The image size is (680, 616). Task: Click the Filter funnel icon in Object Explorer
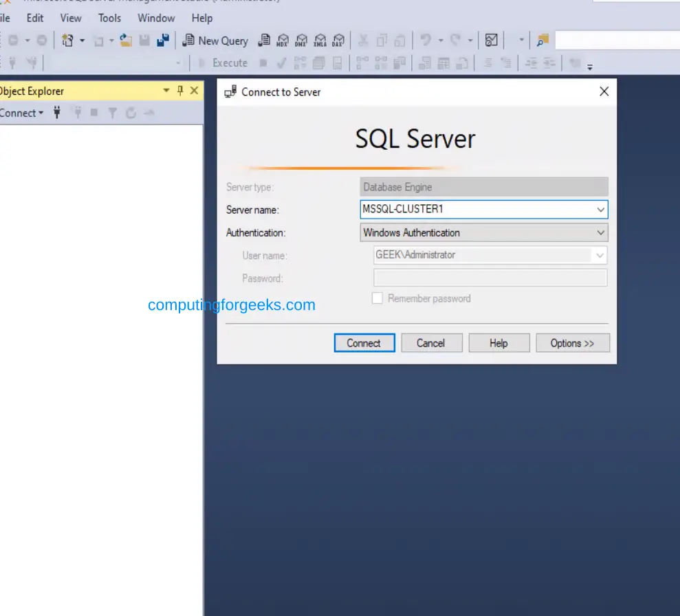click(112, 113)
